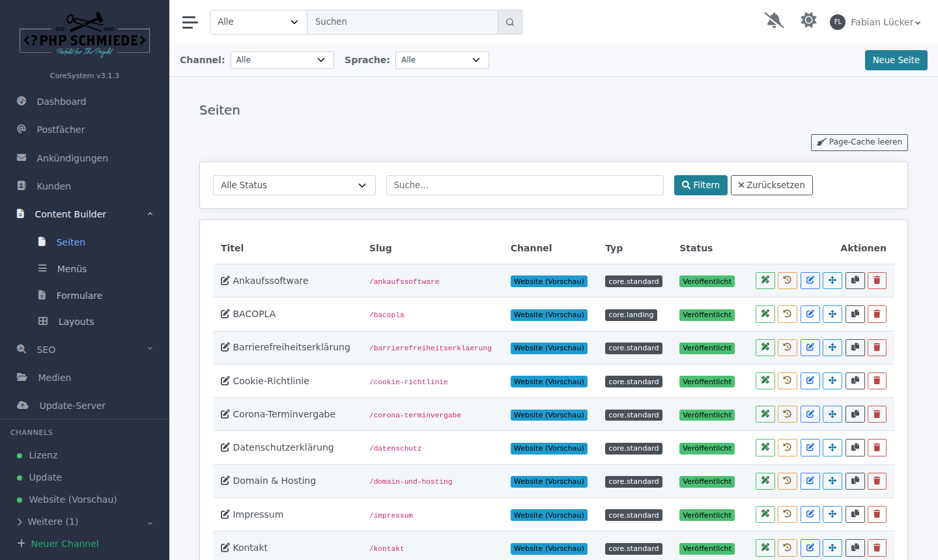The image size is (938, 560).
Task: Collapse the Content Builder sidebar section
Action: [85, 214]
